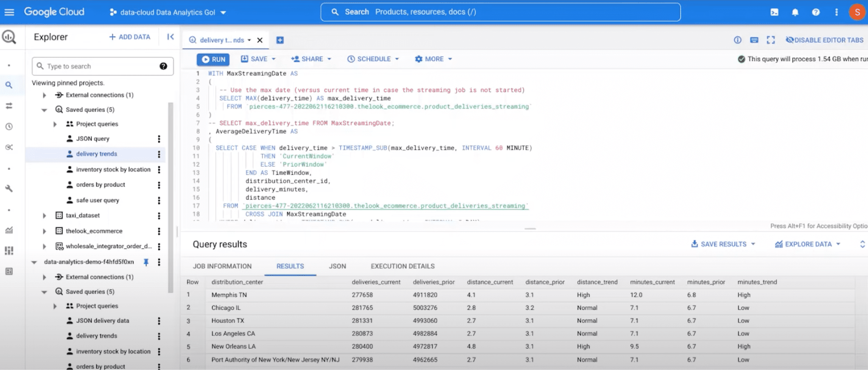Select safe user query
868x370 pixels.
97,200
